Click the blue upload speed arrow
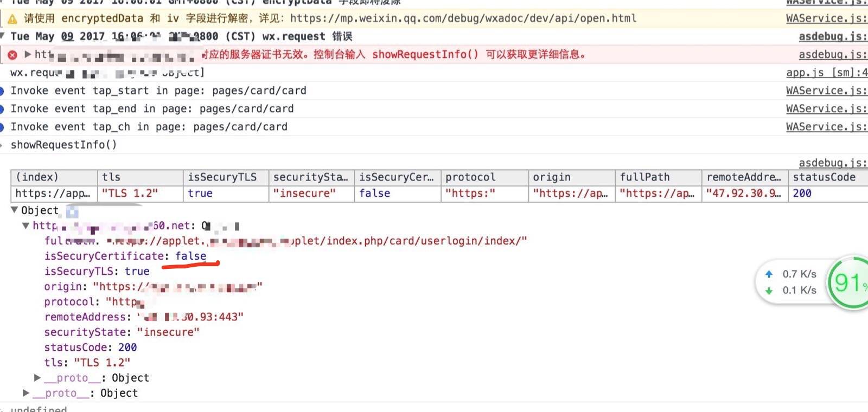The image size is (868, 412). pos(769,274)
